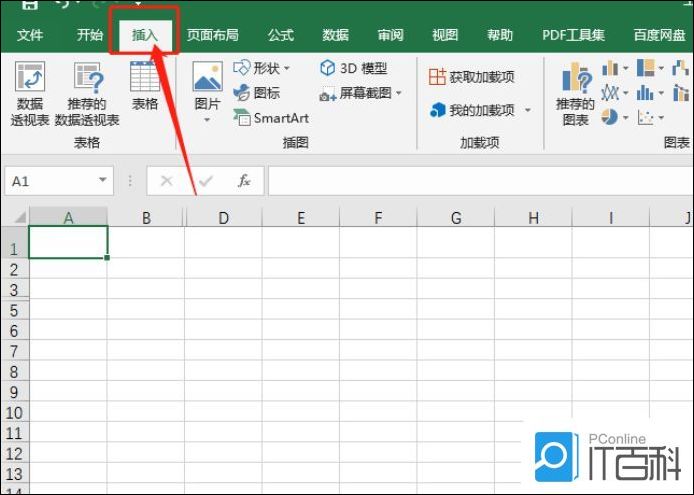The image size is (694, 495).
Task: Expand the column chart dropdown arrow
Action: click(x=625, y=68)
